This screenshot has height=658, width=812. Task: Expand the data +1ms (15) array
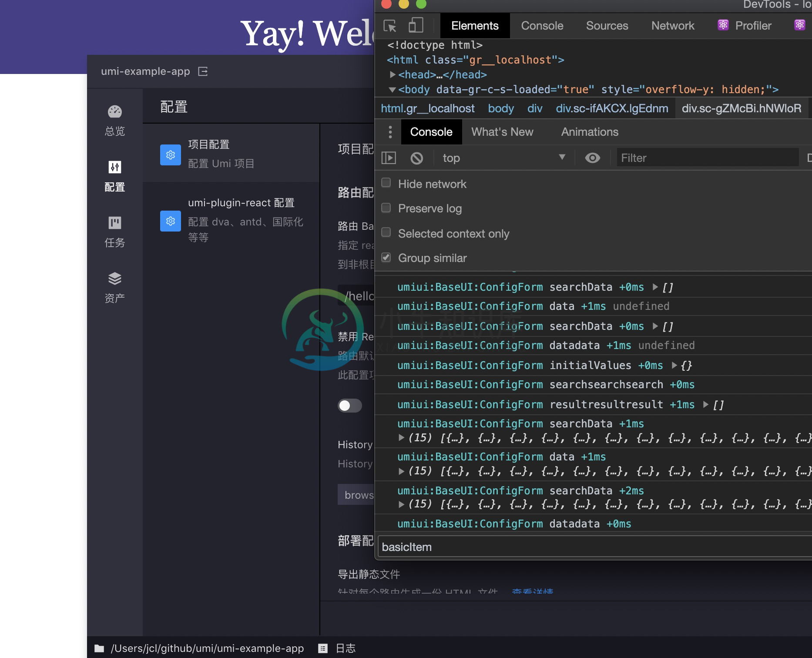(x=401, y=471)
